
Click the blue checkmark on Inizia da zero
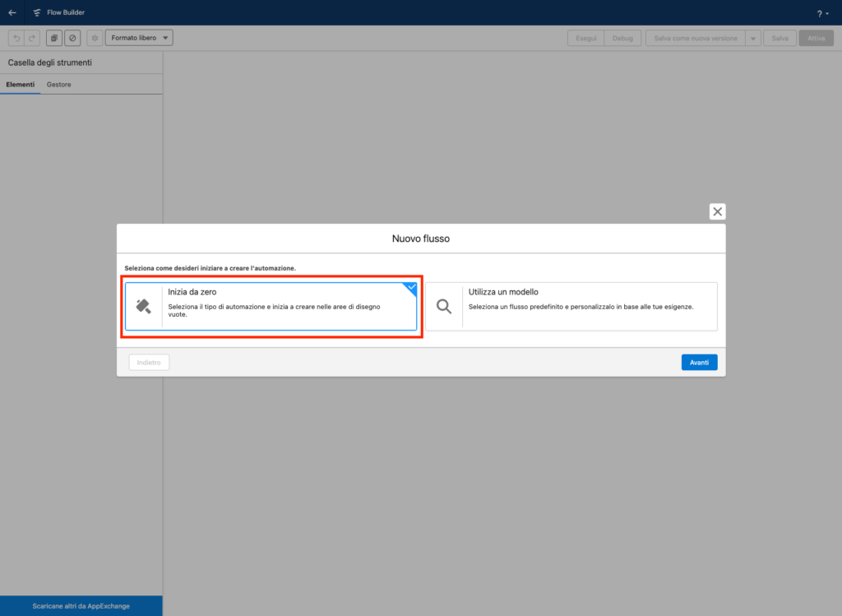(x=411, y=288)
